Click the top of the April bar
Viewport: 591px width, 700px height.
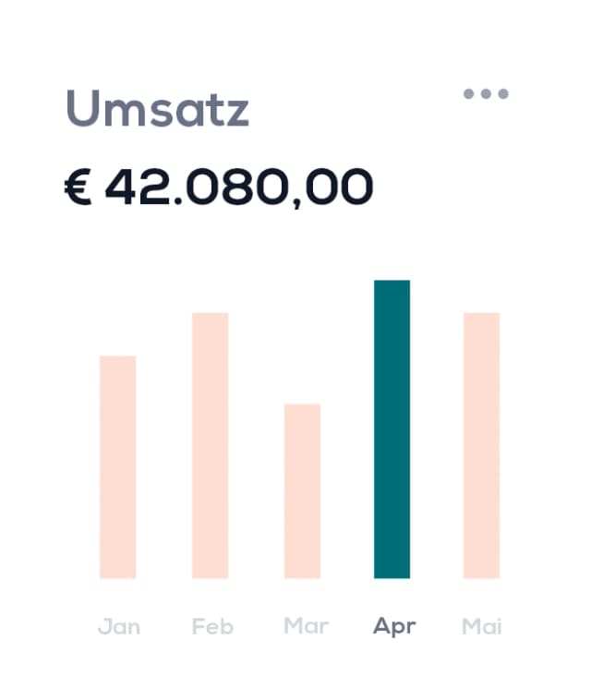392,283
